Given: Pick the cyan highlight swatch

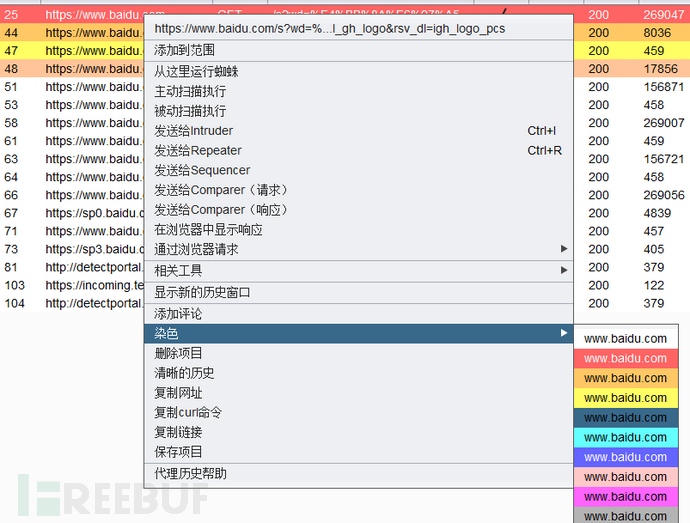Looking at the screenshot, I should pos(626,438).
